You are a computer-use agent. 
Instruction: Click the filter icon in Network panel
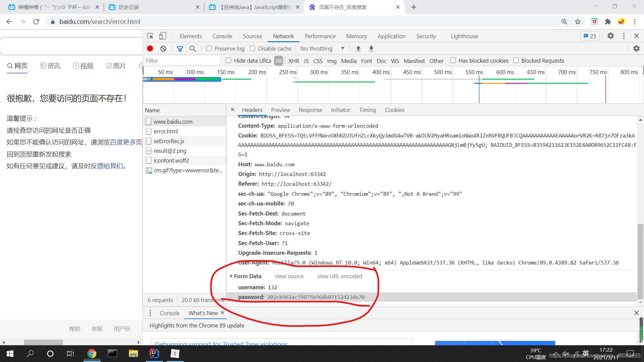180,48
